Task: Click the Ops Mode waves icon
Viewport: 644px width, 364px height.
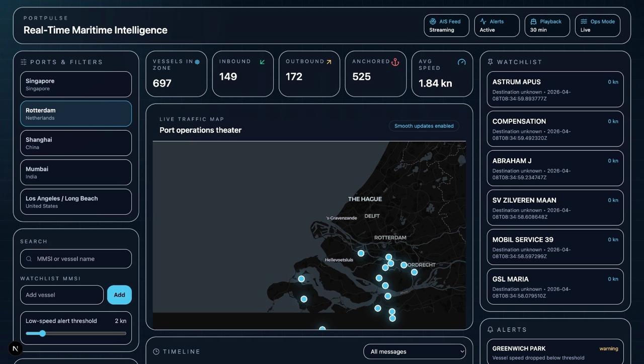Action: 584,22
